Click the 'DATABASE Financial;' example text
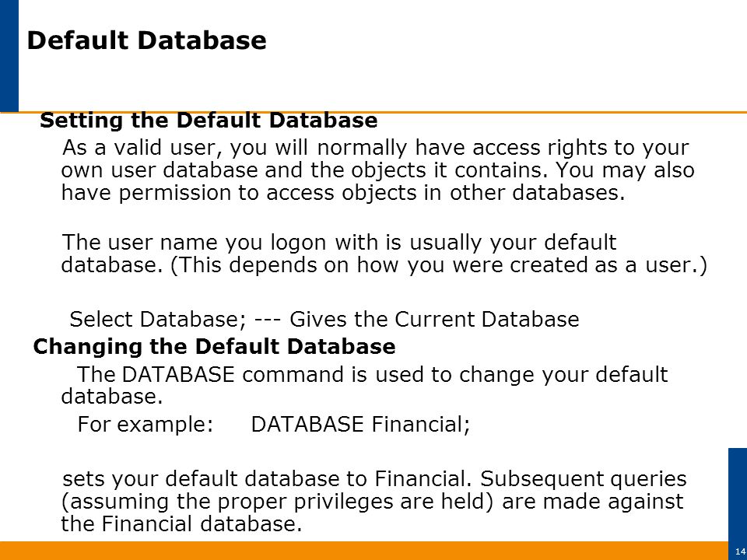 click(x=360, y=425)
